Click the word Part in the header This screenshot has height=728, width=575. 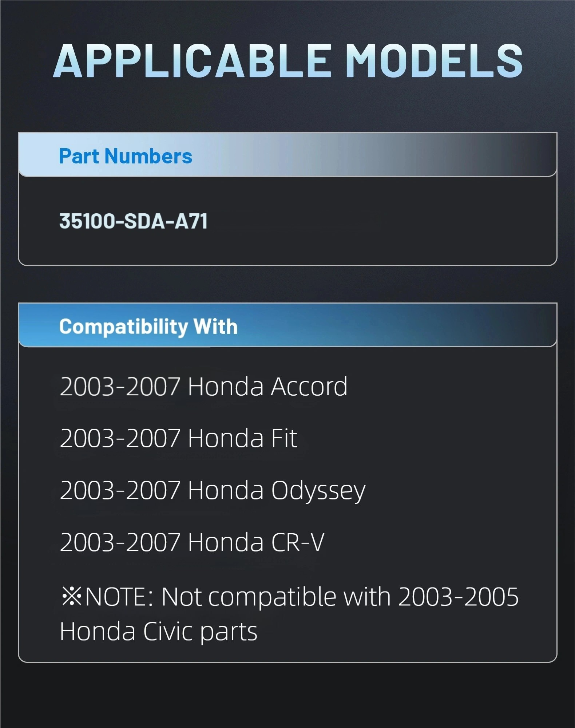79,157
